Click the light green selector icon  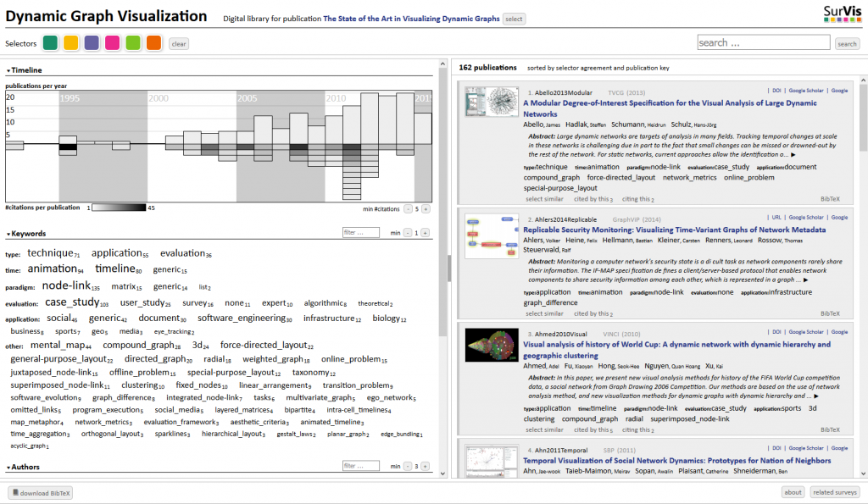(x=133, y=43)
